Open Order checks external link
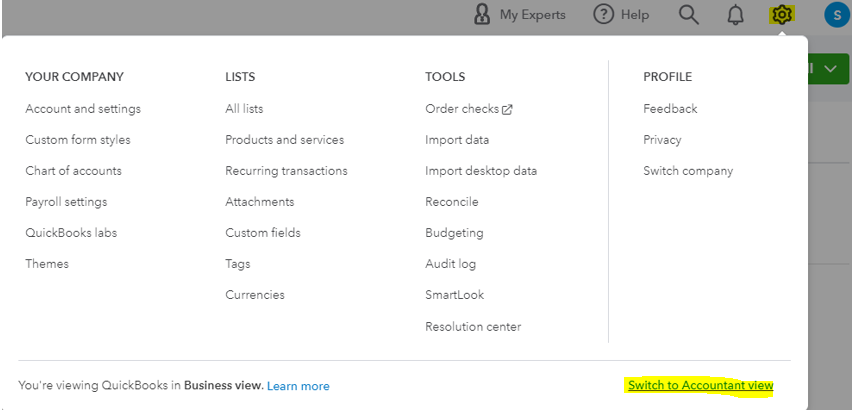The image size is (853, 411). 469,109
